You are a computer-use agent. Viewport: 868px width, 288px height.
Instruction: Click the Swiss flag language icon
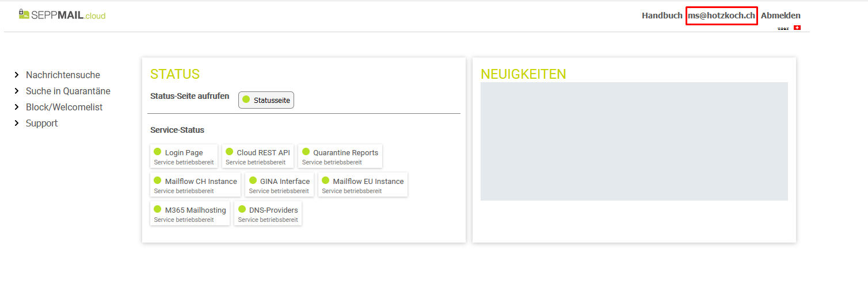[x=797, y=28]
